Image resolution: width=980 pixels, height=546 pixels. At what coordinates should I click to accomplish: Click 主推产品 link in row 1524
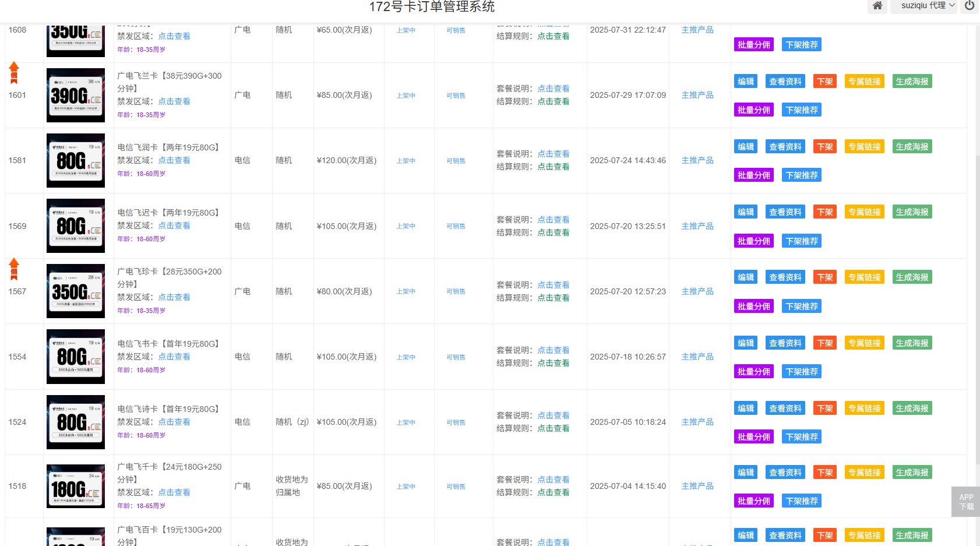point(697,422)
